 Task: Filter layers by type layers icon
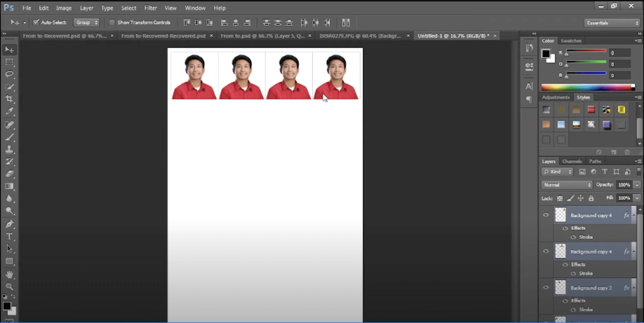point(605,172)
